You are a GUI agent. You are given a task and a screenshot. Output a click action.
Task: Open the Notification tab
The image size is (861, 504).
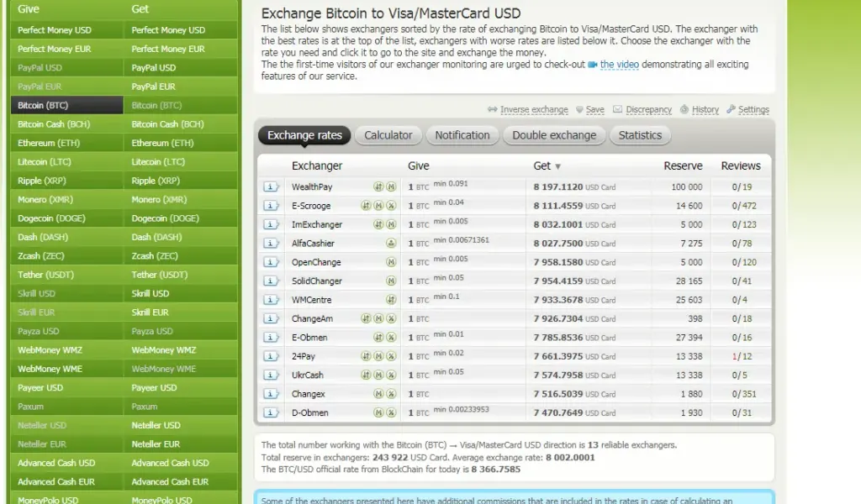point(462,135)
